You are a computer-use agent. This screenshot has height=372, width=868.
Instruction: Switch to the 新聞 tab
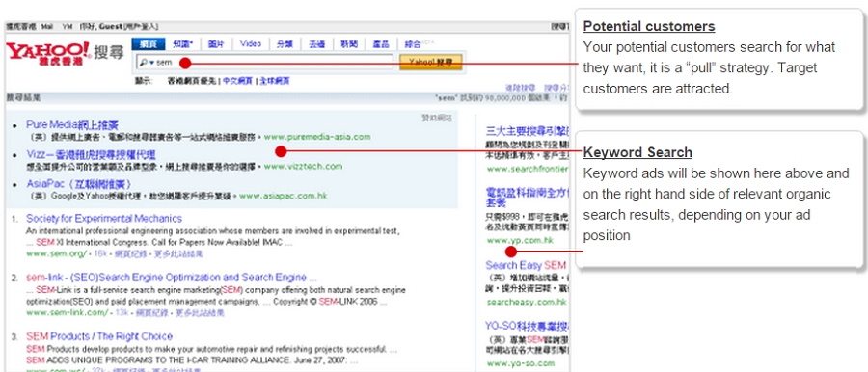click(349, 44)
